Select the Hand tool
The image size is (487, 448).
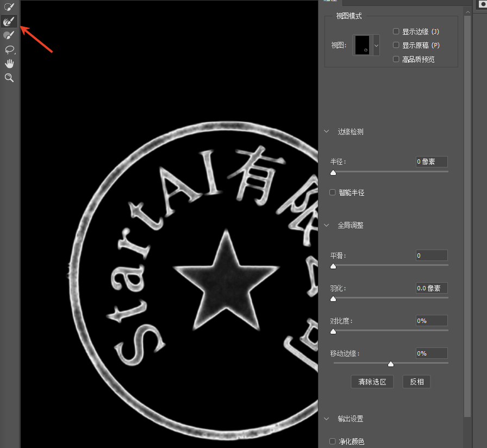(9, 64)
